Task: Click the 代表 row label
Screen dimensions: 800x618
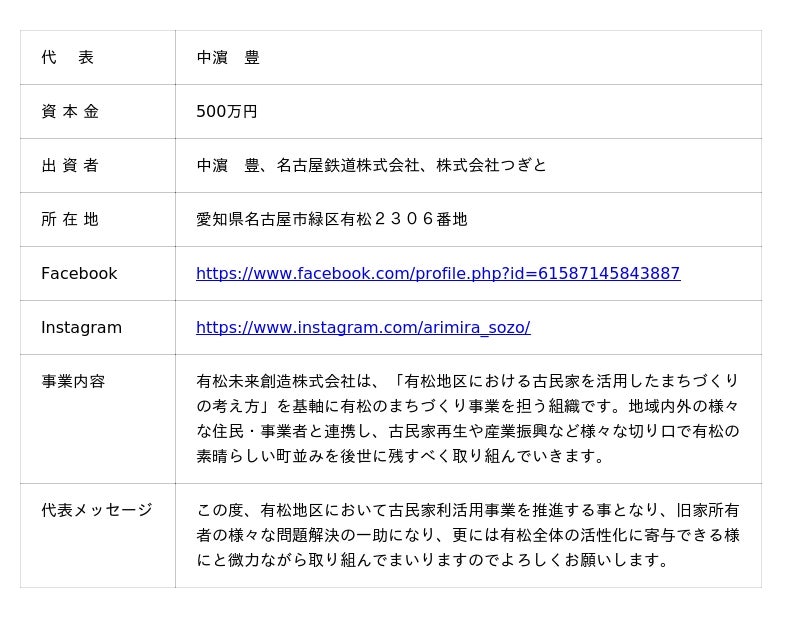Action: 67,57
